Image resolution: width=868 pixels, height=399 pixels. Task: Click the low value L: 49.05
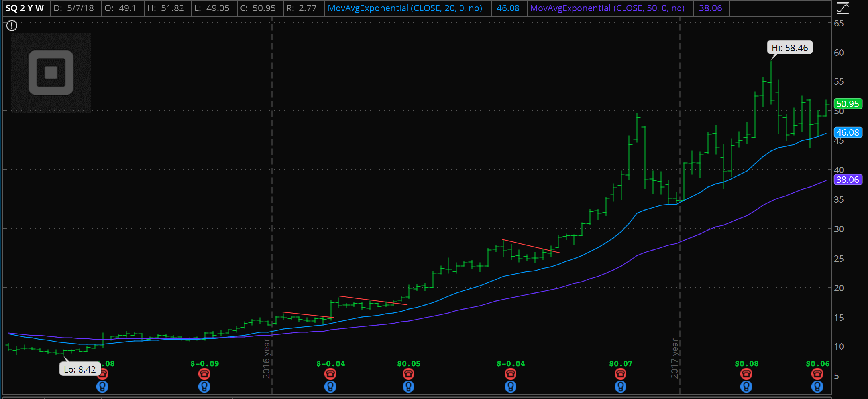[x=212, y=8]
